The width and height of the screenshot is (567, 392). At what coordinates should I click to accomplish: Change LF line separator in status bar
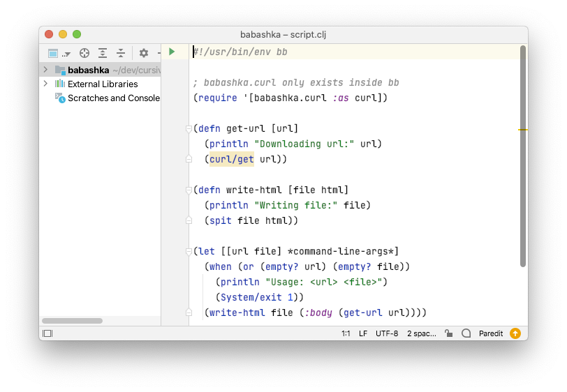[363, 333]
